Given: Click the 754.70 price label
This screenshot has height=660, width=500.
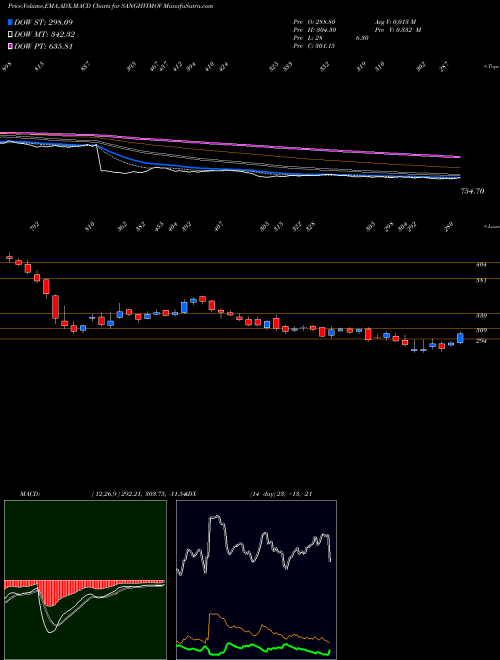Looking at the screenshot, I should pyautogui.click(x=472, y=191).
